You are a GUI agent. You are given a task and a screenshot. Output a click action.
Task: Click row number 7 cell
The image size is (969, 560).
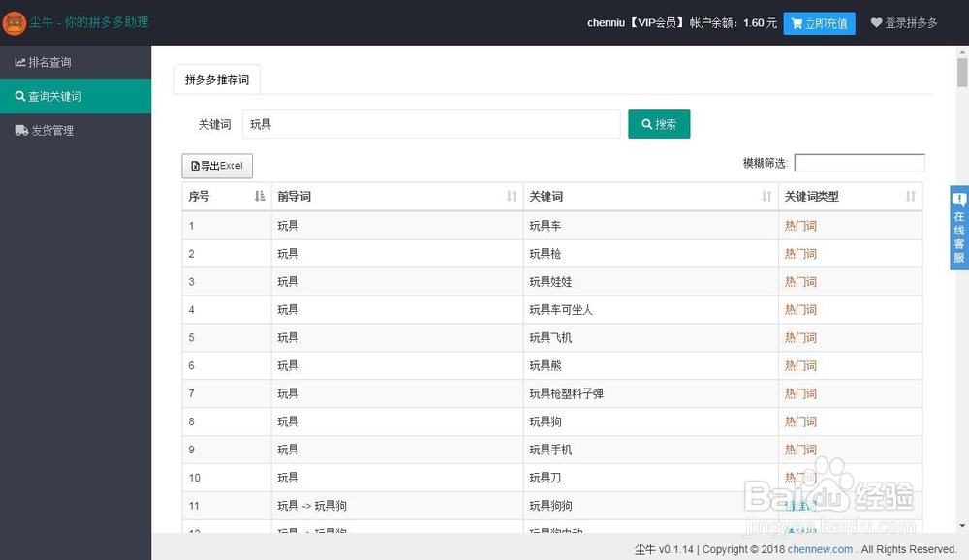(x=227, y=393)
